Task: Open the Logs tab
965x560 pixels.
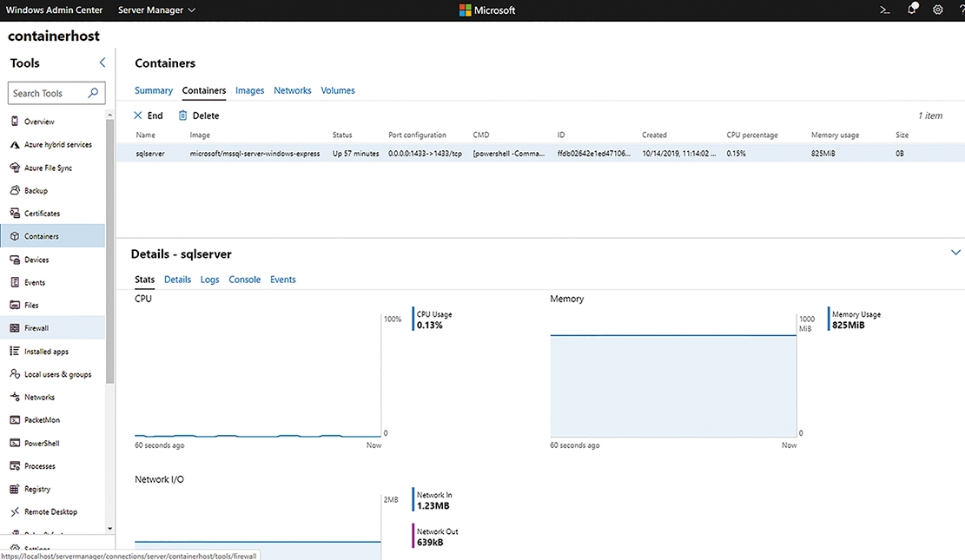Action: [209, 280]
